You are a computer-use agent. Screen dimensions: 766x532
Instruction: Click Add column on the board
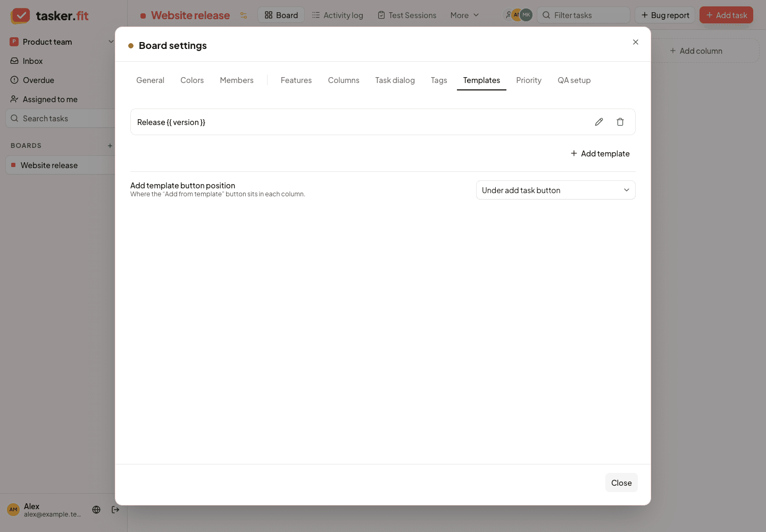[x=696, y=51]
